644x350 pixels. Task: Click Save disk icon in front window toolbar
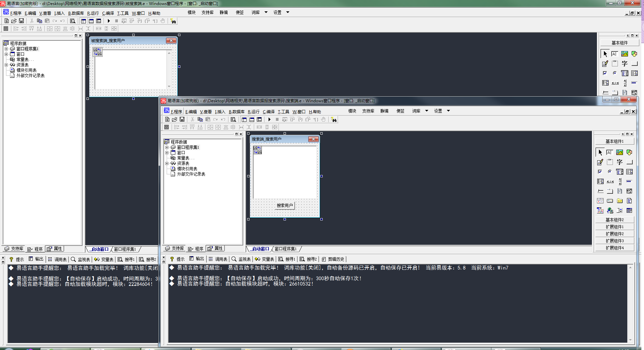[x=182, y=120]
